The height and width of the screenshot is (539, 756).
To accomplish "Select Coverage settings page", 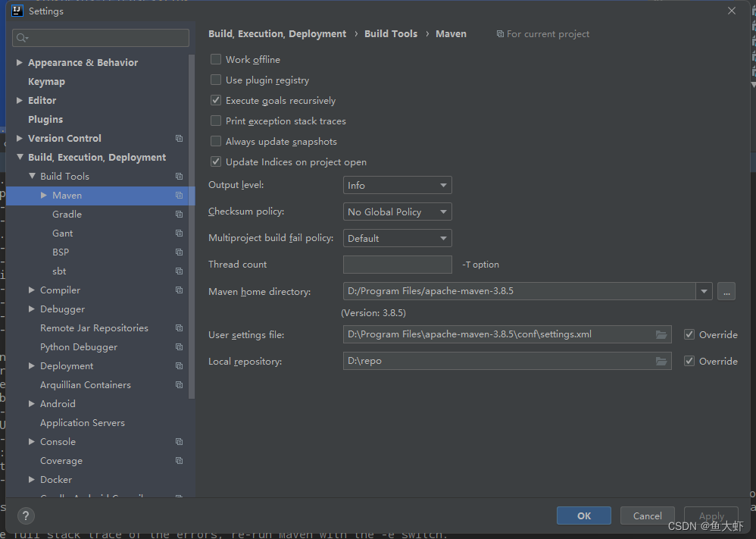I will click(x=61, y=461).
